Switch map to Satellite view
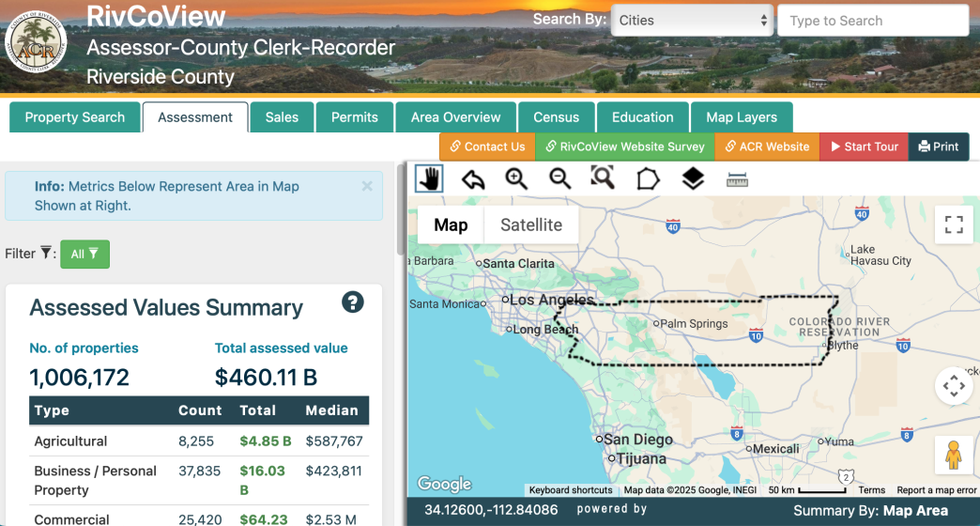This screenshot has width=980, height=526. click(531, 225)
